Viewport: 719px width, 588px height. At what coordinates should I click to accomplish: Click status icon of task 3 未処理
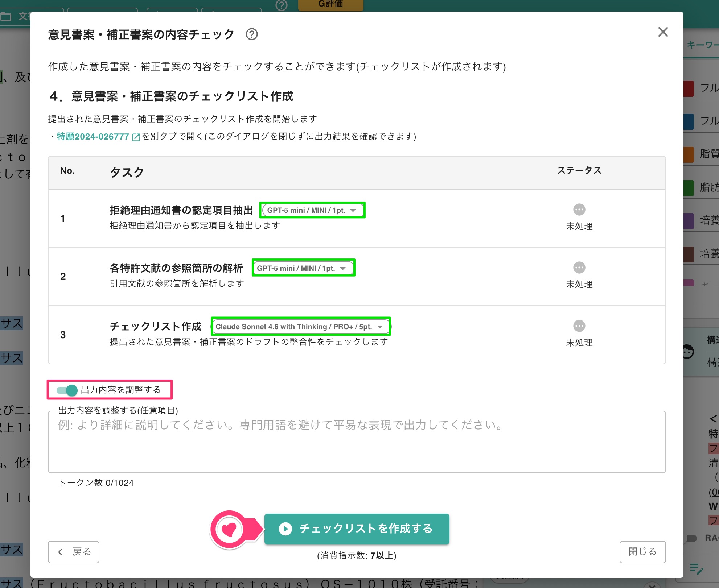coord(579,326)
